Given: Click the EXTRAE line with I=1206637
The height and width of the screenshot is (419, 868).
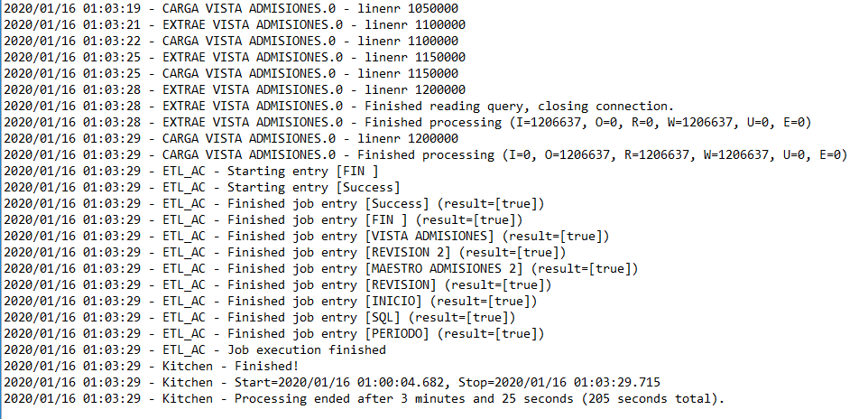Looking at the screenshot, I should pos(407,123).
